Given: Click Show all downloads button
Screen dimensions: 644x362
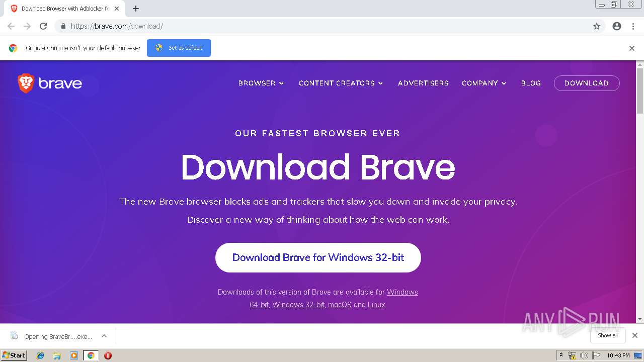Looking at the screenshot, I should 608,335.
